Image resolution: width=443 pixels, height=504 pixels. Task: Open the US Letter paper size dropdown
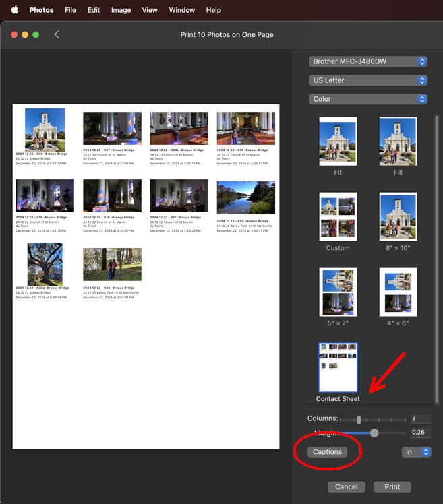tap(368, 80)
